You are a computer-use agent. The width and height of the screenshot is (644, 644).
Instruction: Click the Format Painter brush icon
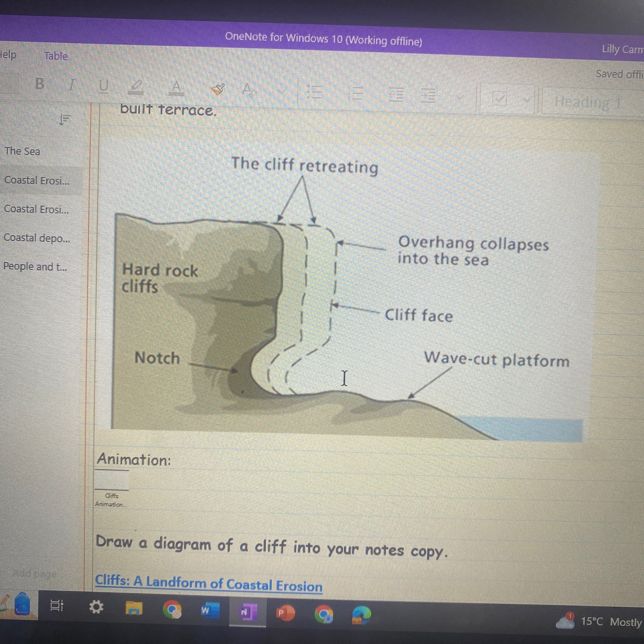point(218,89)
